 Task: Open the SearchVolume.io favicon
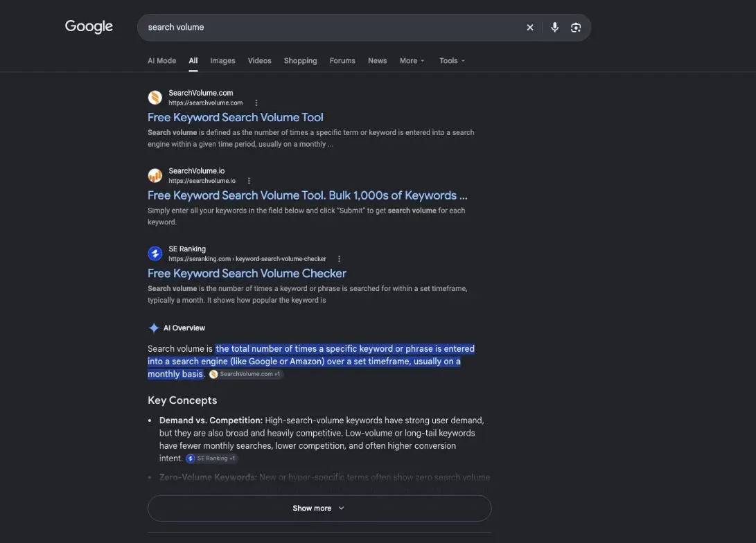(x=155, y=175)
